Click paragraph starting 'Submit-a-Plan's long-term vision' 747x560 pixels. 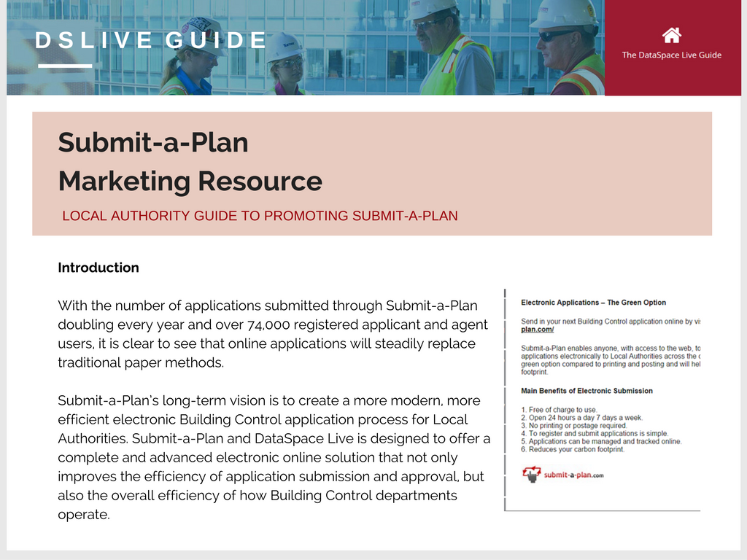point(274,457)
